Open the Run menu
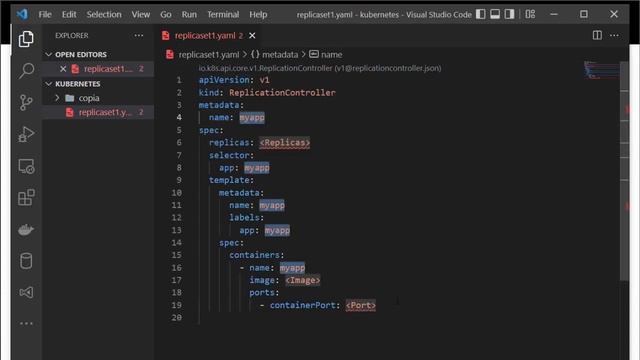 [x=189, y=14]
